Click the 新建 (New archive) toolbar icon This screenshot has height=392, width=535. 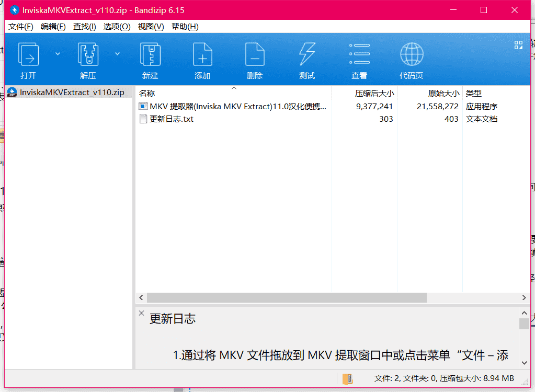(150, 54)
